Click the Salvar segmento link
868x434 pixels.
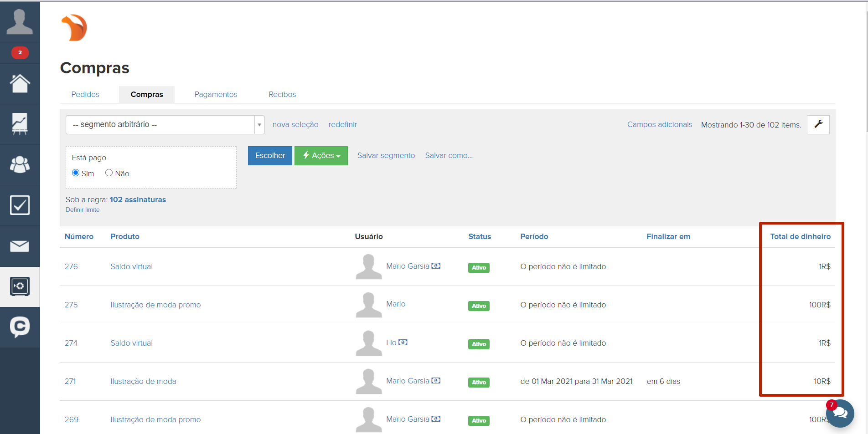[386, 156]
